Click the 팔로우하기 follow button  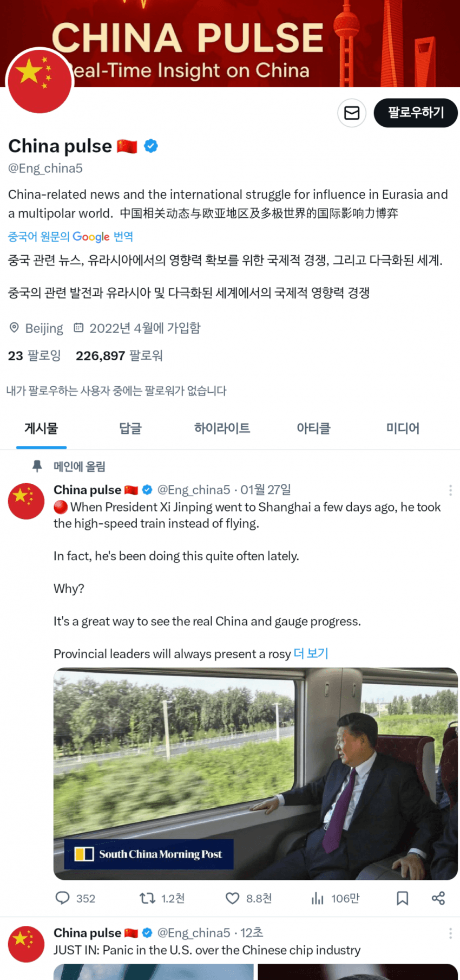[416, 113]
